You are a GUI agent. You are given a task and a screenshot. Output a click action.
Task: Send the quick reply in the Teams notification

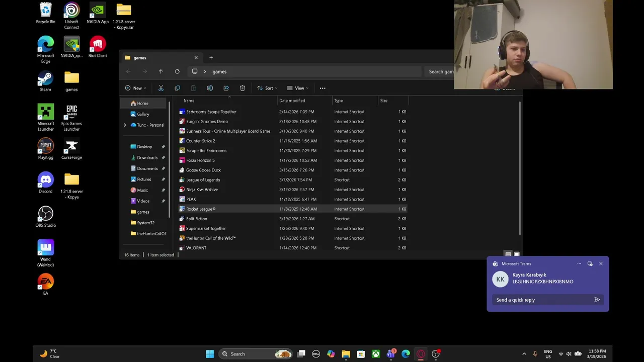tap(597, 300)
